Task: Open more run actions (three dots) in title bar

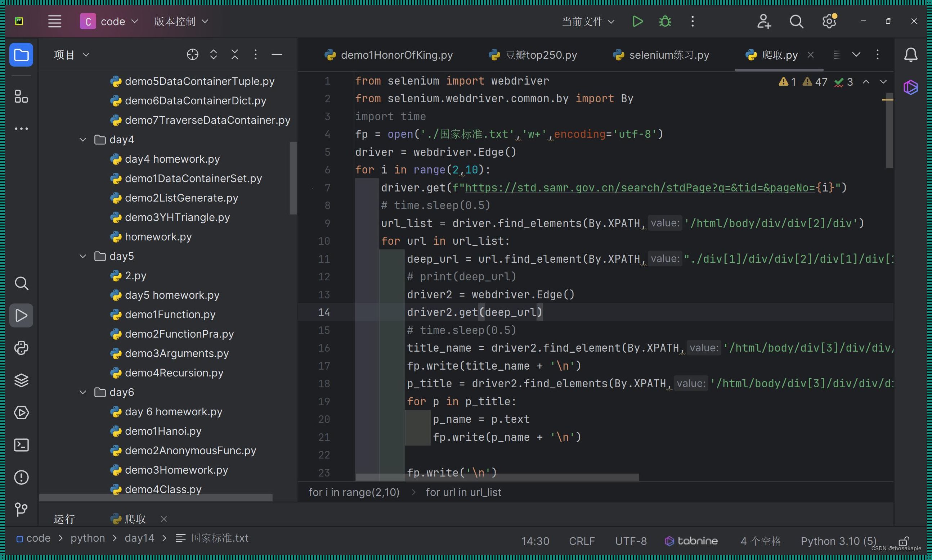Action: pyautogui.click(x=692, y=22)
